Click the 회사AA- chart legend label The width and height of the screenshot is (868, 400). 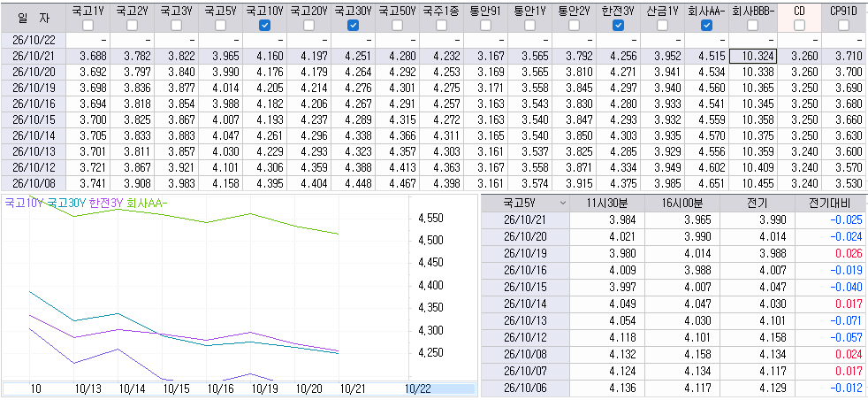[x=147, y=203]
